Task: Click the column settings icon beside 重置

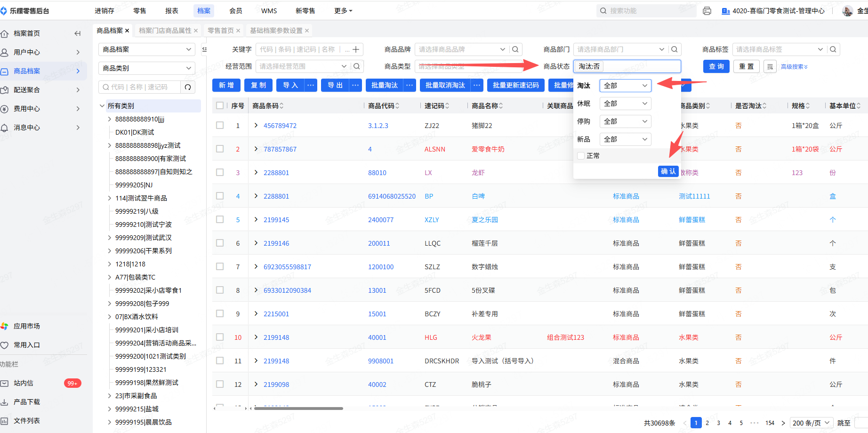Action: point(770,67)
